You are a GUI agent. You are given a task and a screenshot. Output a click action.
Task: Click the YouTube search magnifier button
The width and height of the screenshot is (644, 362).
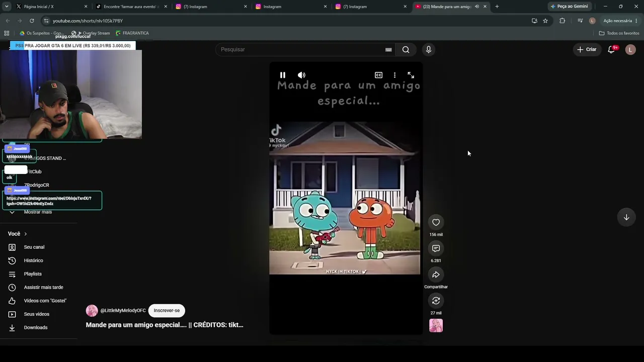coord(406,49)
